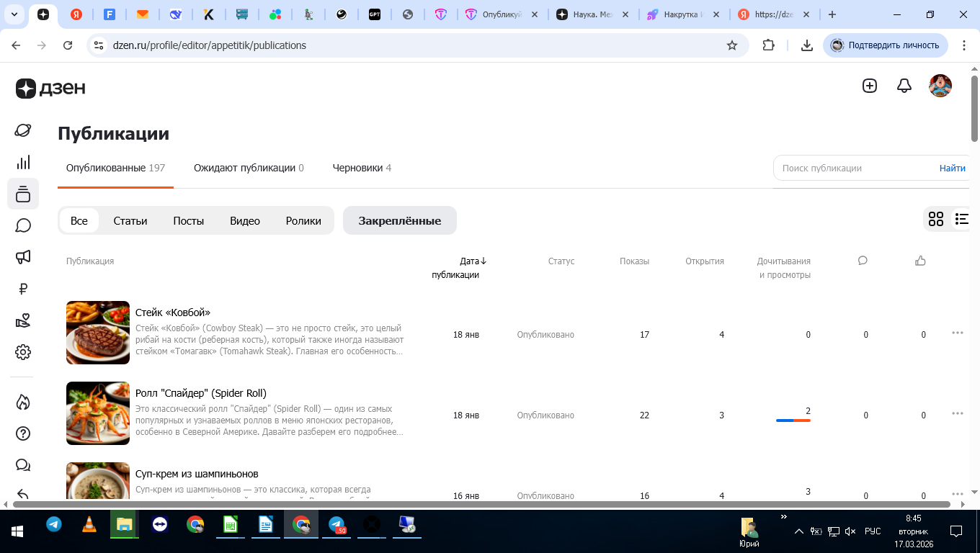Image resolution: width=980 pixels, height=553 pixels.
Task: Open the megaphone promotion icon
Action: coord(23,257)
